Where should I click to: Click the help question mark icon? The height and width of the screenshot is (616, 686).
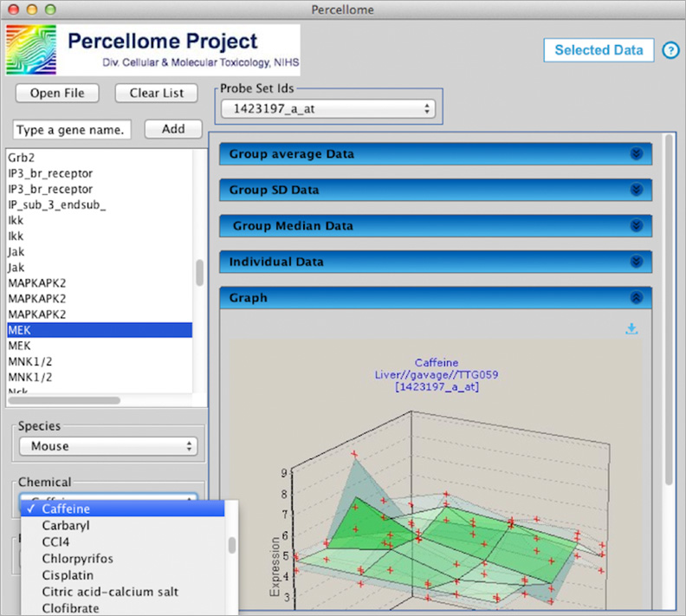tap(670, 50)
